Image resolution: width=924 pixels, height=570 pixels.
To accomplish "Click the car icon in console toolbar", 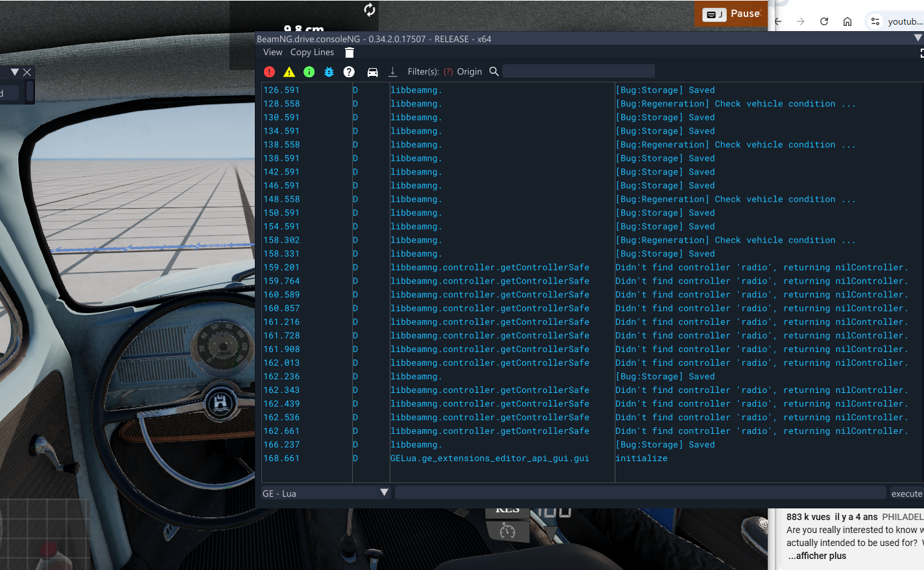I will tap(373, 72).
